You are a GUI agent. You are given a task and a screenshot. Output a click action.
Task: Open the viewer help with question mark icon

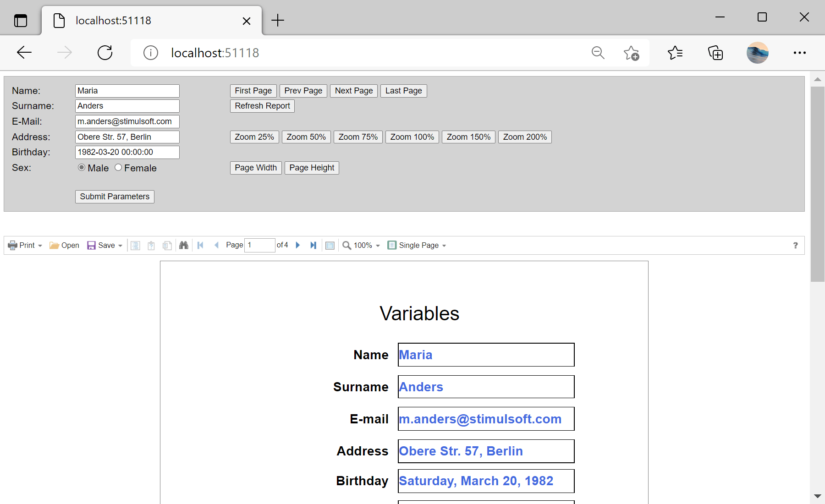point(795,245)
